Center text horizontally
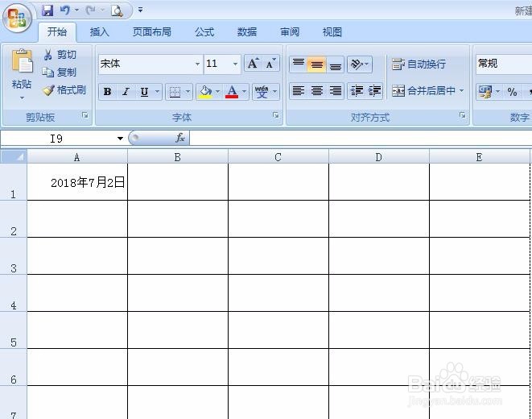 317,91
